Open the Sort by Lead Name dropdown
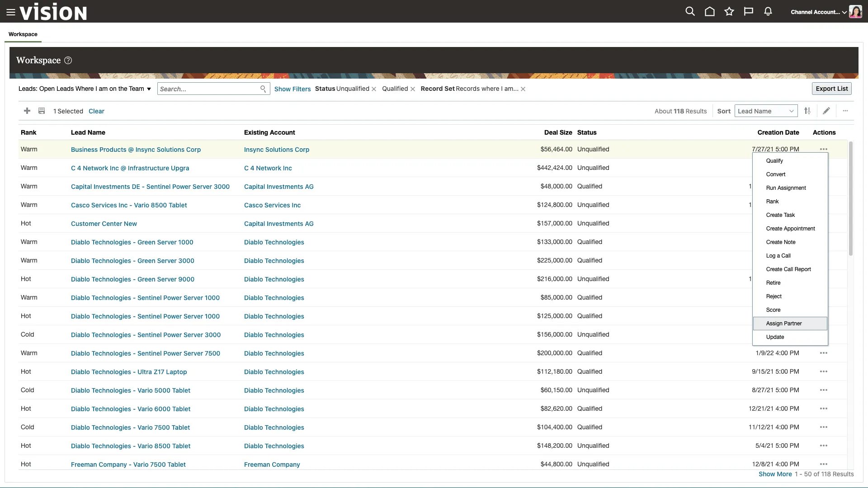This screenshot has width=868, height=488. (766, 111)
